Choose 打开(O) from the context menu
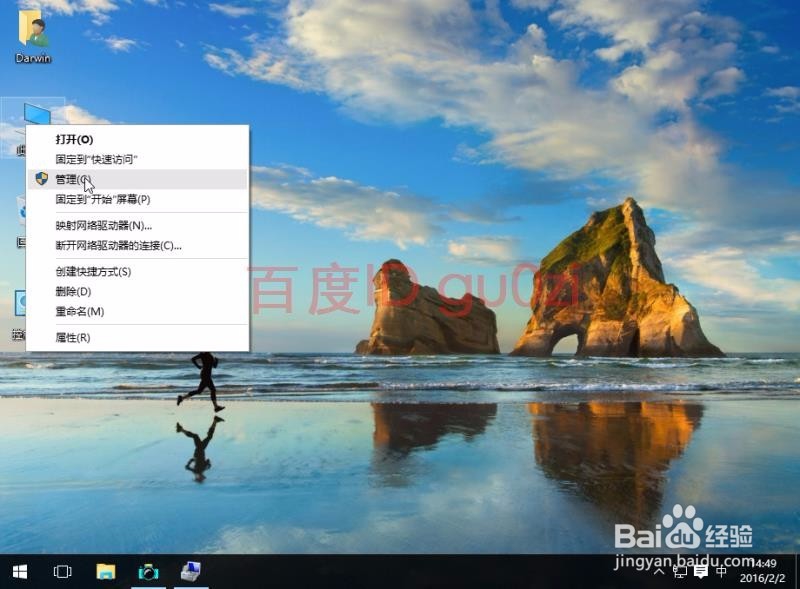The width and height of the screenshot is (800, 589). (137, 139)
